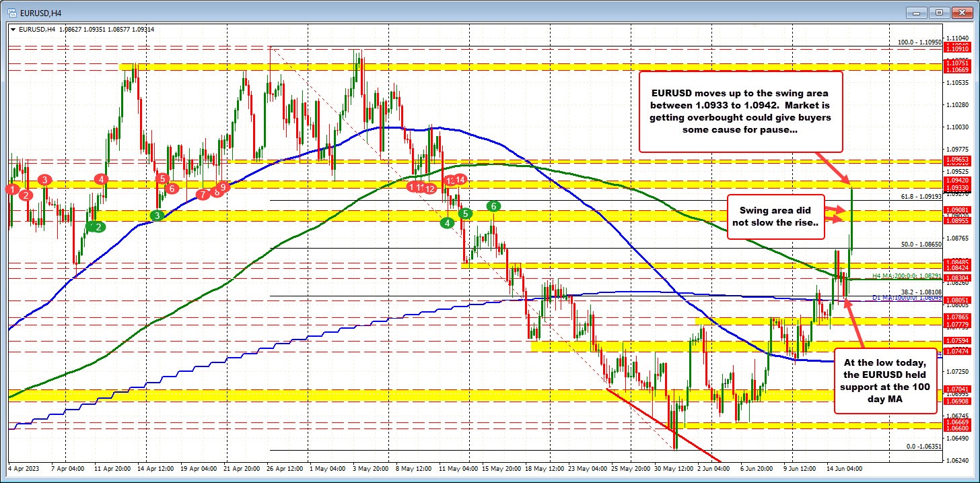Click the '100 day MA support' annotation box
Image resolution: width=980 pixels, height=483 pixels.
coord(886,381)
